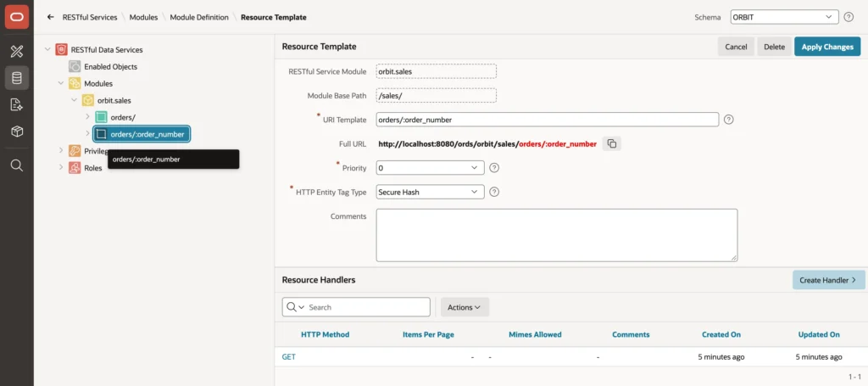Click Create Handler button
The height and width of the screenshot is (386, 868).
(x=829, y=280)
